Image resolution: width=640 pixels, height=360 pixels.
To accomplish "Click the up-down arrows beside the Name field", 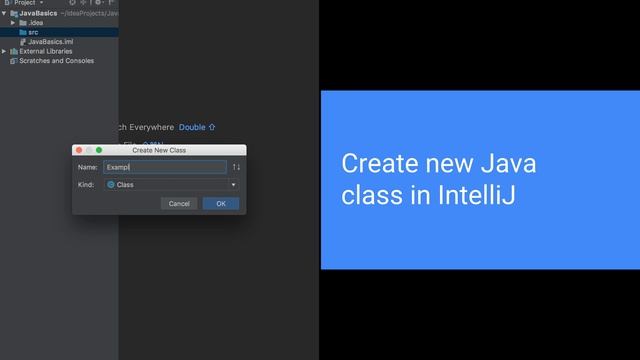I will 236,167.
